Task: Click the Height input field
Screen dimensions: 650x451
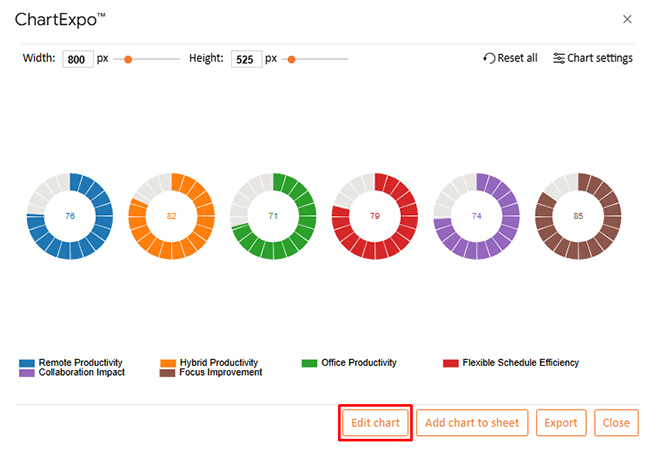Action: [246, 59]
